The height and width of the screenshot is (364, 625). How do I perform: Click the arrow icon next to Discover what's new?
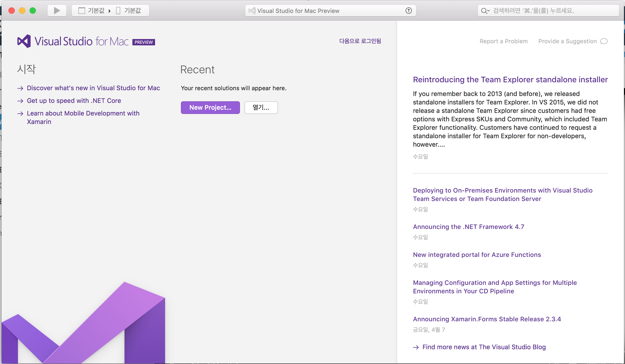[x=20, y=88]
